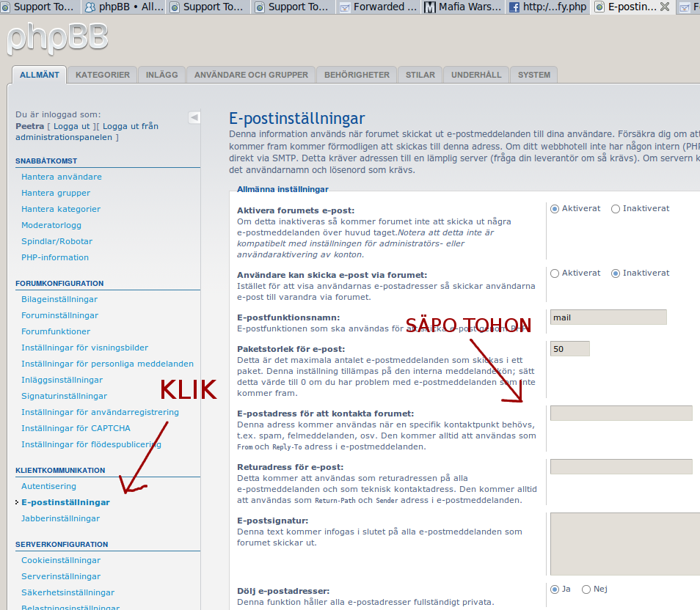Screen dimensions: 700x610
Task: Choose Nej for Dölj e-postadresser
Action: pyautogui.click(x=586, y=589)
